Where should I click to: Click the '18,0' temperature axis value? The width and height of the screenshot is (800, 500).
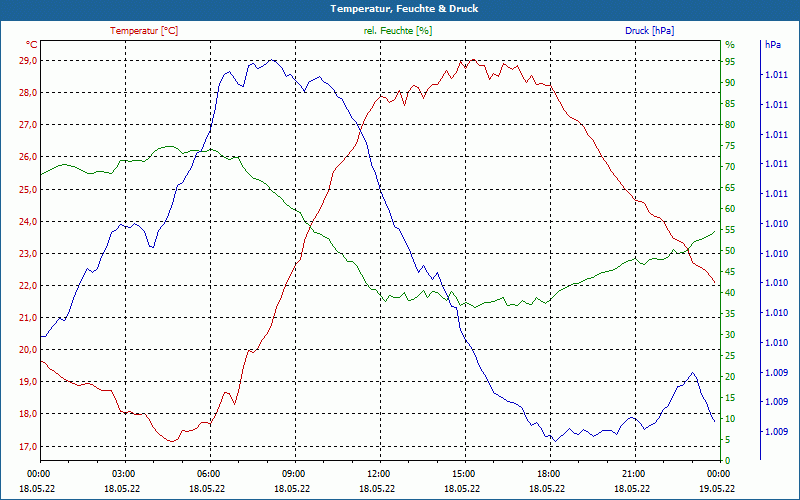tap(28, 414)
